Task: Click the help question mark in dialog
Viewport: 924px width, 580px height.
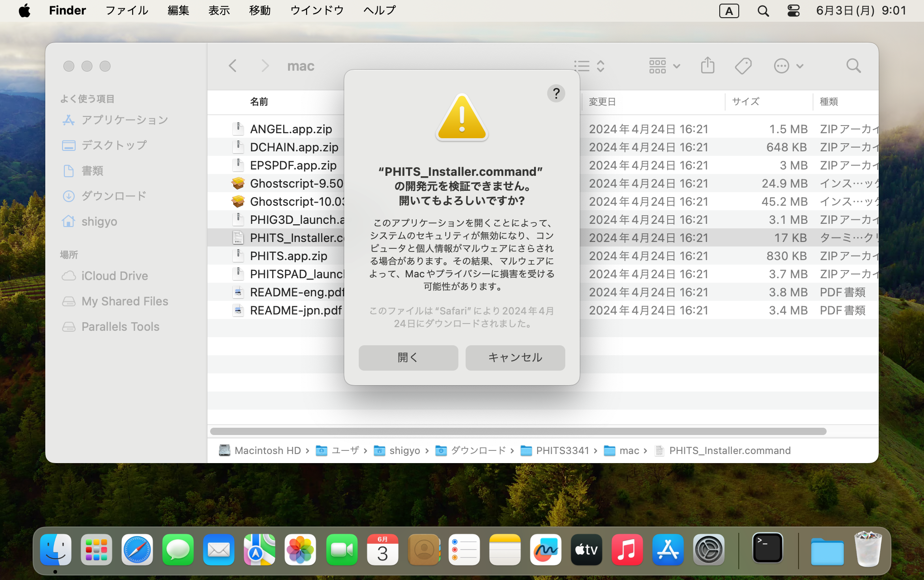Action: (556, 93)
